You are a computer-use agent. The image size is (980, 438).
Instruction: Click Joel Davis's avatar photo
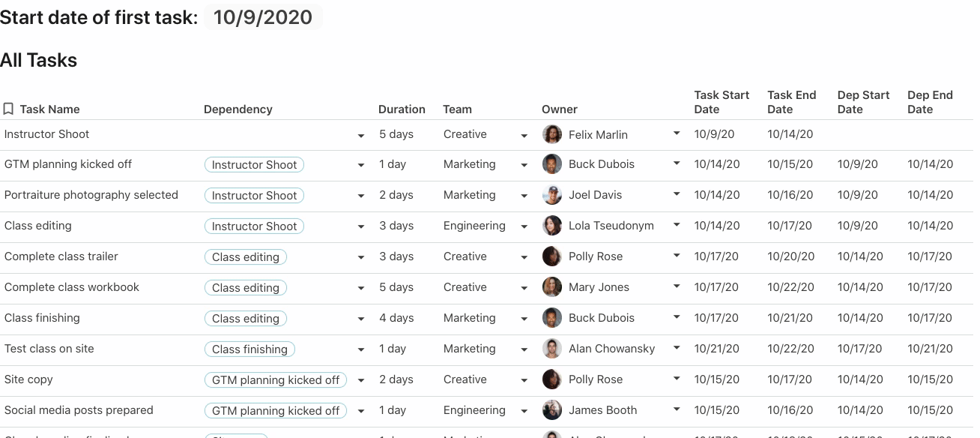coord(552,195)
